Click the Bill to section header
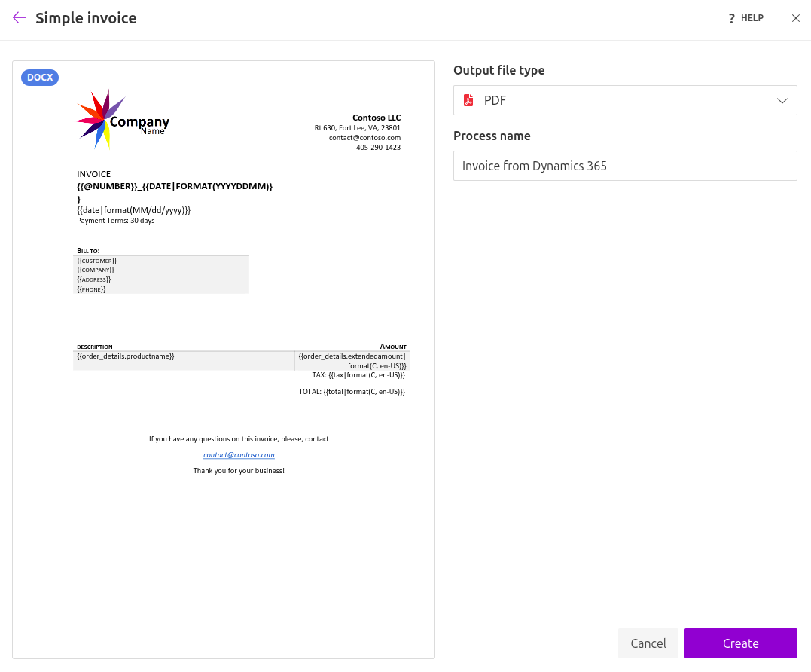 click(88, 250)
